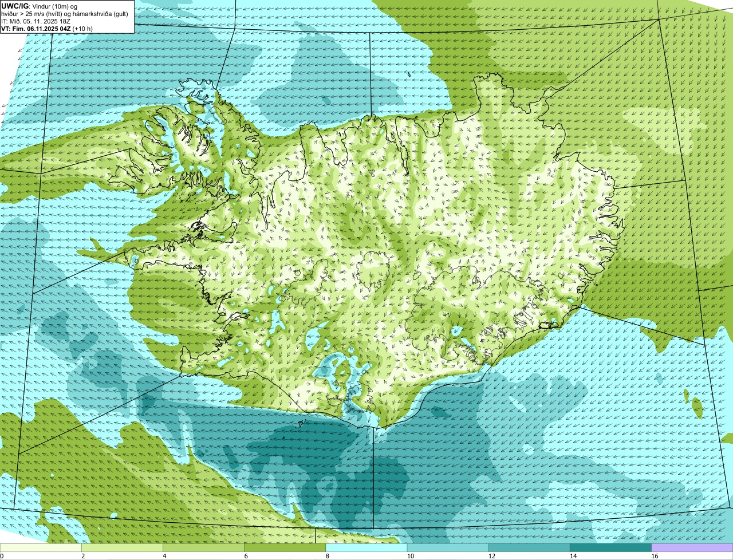
Task: Click the olive green 6–8 legend color segment
Action: point(285,548)
